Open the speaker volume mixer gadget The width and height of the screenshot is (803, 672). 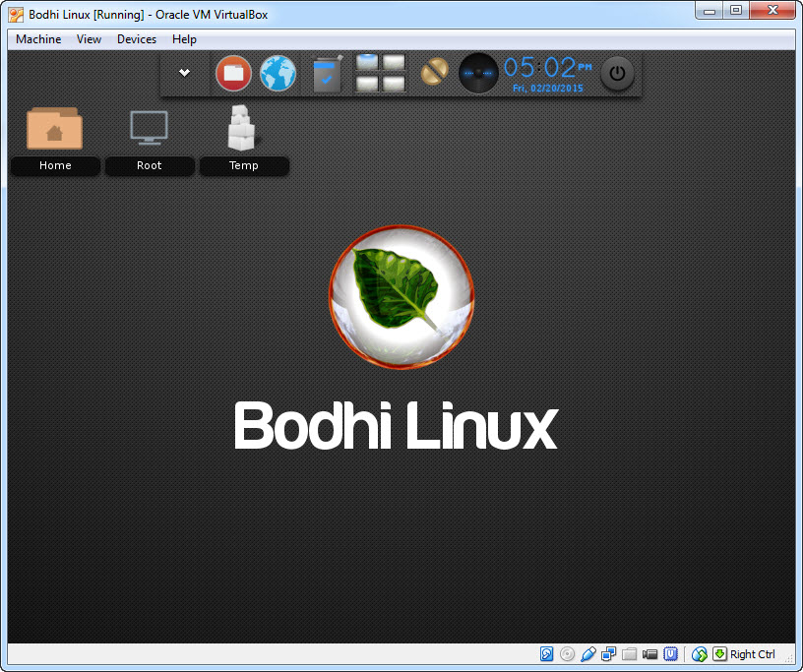point(478,73)
